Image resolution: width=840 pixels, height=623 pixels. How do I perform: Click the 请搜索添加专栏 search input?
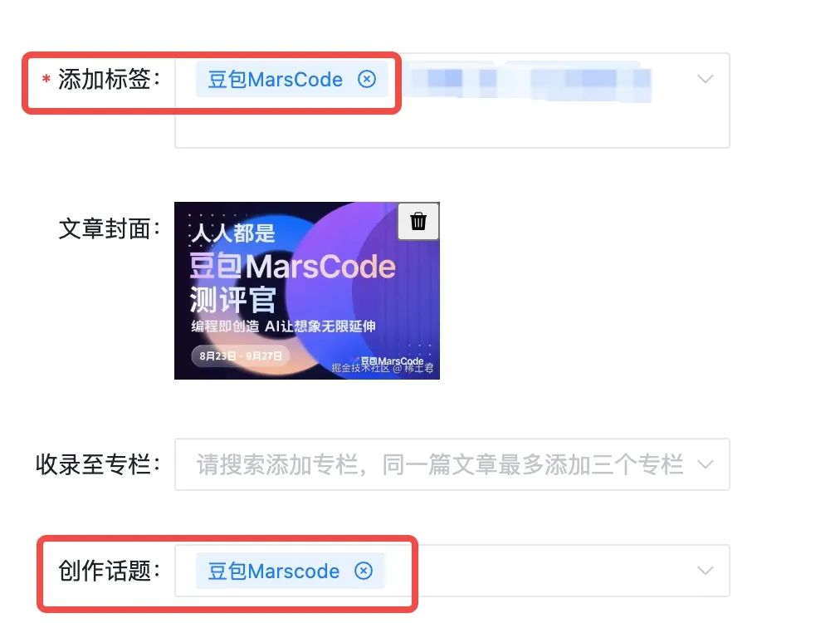point(441,464)
